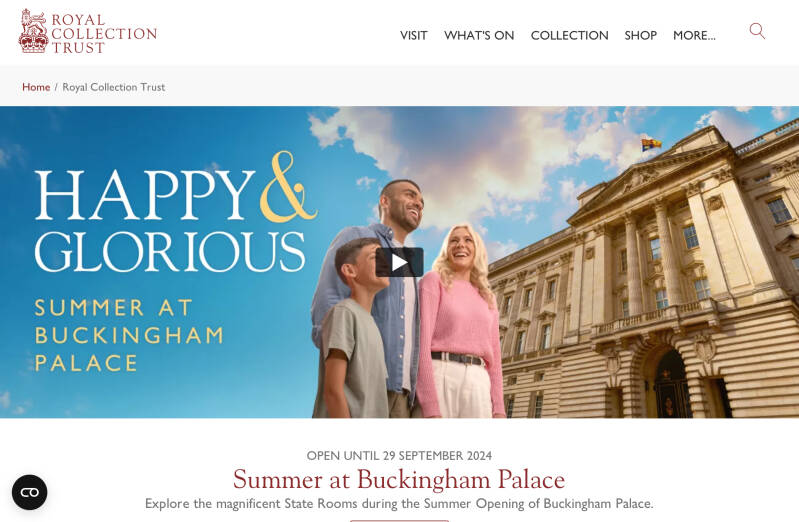799x522 pixels.
Task: Open the VISIT menu
Action: (413, 35)
